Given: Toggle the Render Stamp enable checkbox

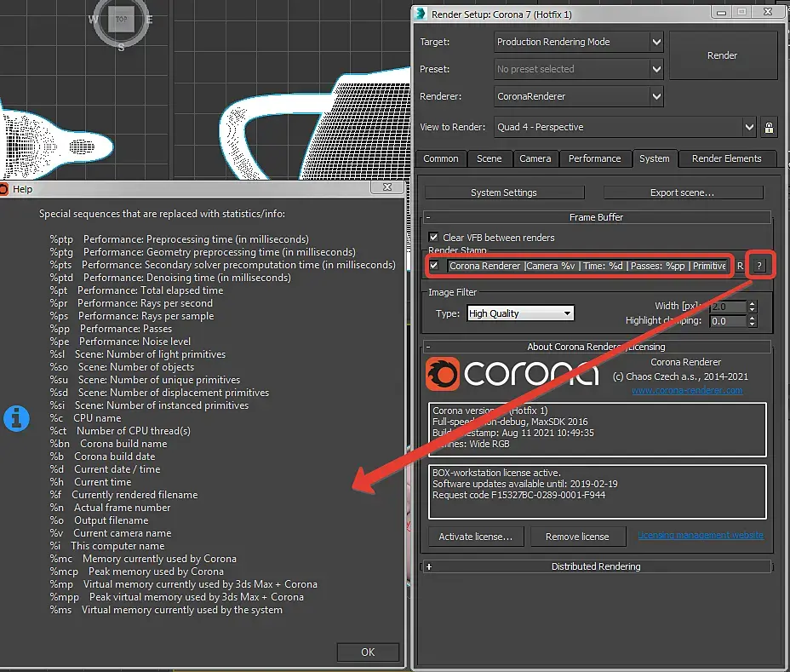Looking at the screenshot, I should coord(434,265).
